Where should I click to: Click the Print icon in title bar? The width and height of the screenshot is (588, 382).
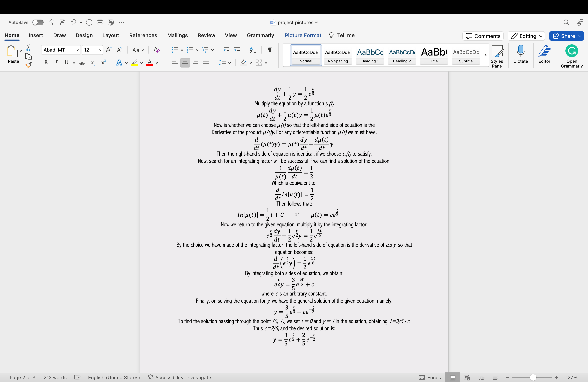[x=100, y=22]
